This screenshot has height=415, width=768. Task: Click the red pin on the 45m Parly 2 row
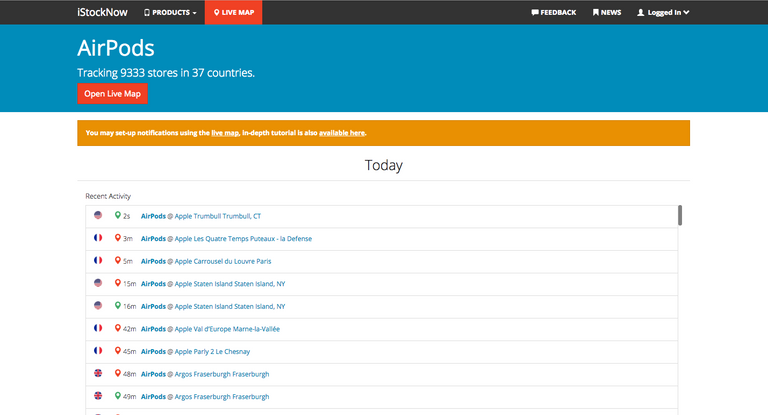click(117, 351)
